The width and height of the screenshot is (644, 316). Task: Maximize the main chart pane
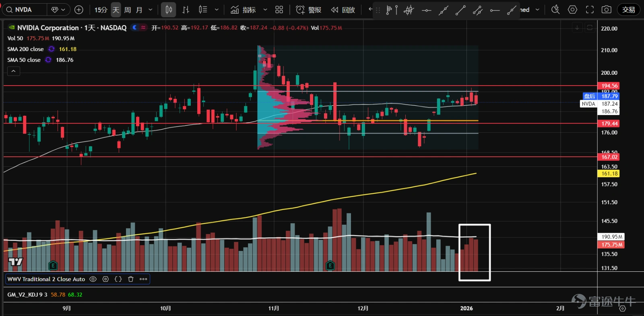tap(590, 28)
